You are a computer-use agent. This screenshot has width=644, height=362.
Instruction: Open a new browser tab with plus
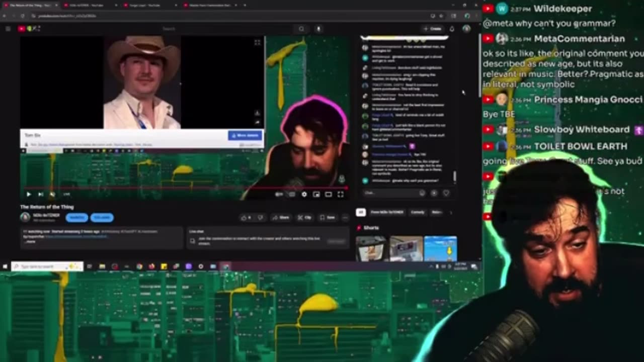click(245, 5)
